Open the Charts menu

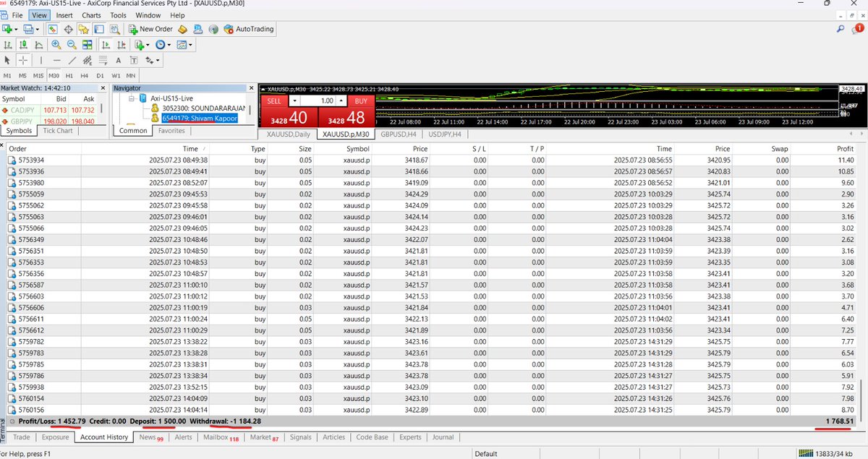coord(91,15)
